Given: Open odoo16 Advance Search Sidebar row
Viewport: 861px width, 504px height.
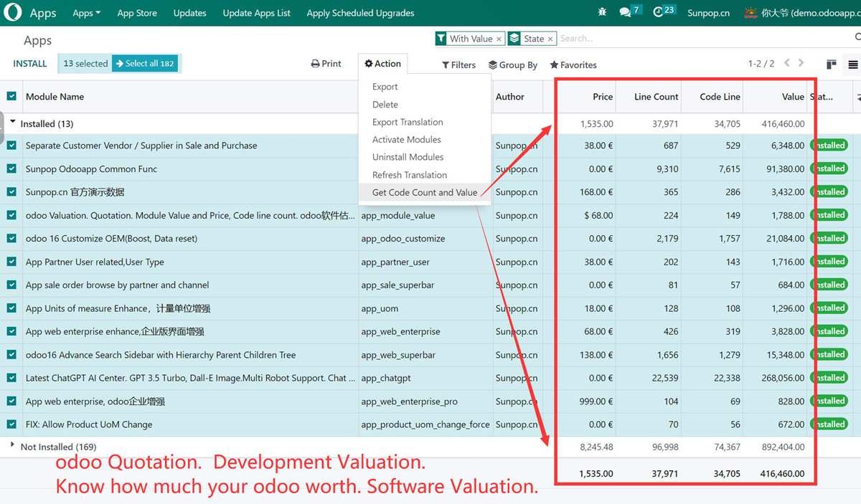Looking at the screenshot, I should tap(161, 355).
